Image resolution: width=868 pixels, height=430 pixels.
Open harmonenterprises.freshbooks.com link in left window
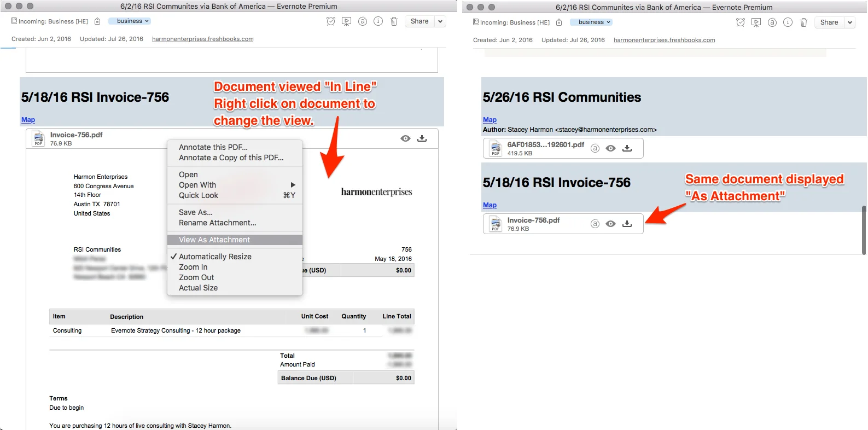click(x=202, y=39)
